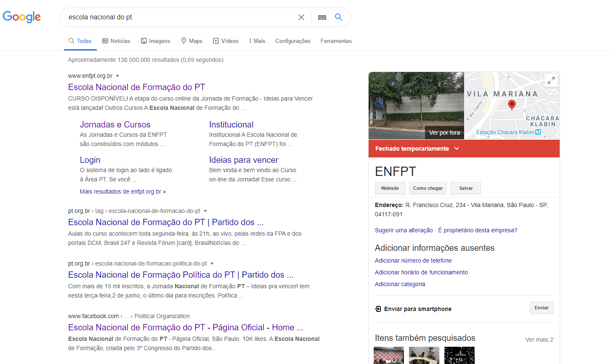
Task: Open Configurações menu
Action: pyautogui.click(x=293, y=41)
